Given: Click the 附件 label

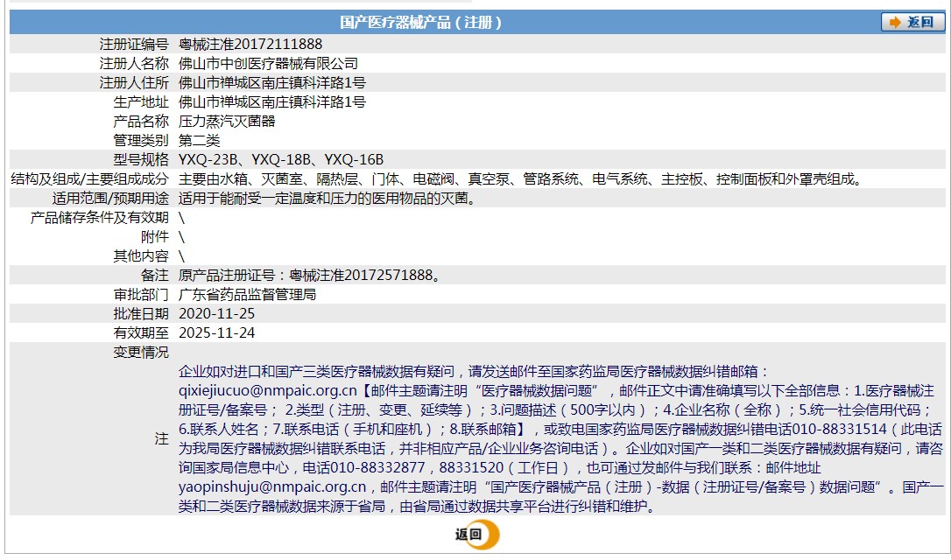Looking at the screenshot, I should coord(155,237).
